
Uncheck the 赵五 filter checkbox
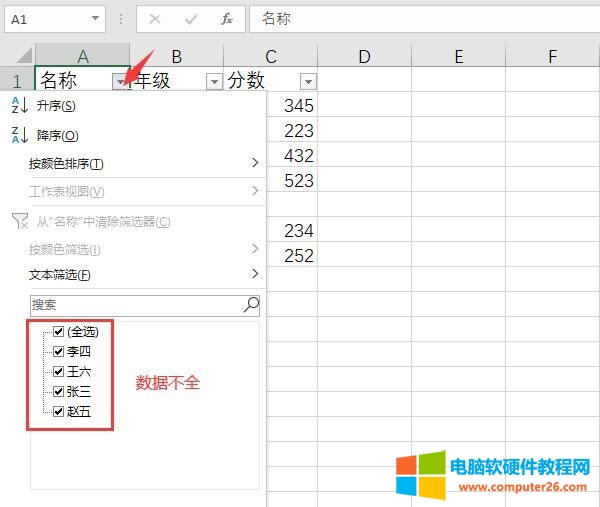[58, 411]
